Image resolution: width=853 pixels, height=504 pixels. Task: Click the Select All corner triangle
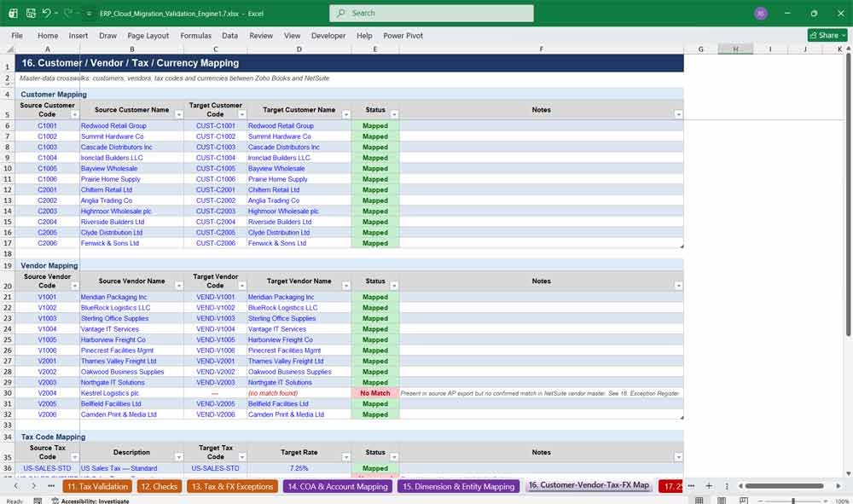(8, 49)
